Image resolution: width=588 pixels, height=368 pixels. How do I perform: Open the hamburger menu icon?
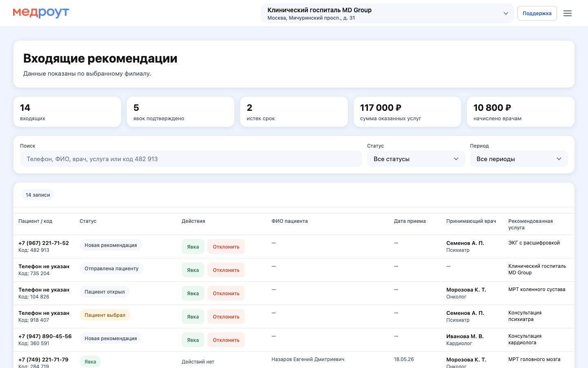tap(568, 13)
